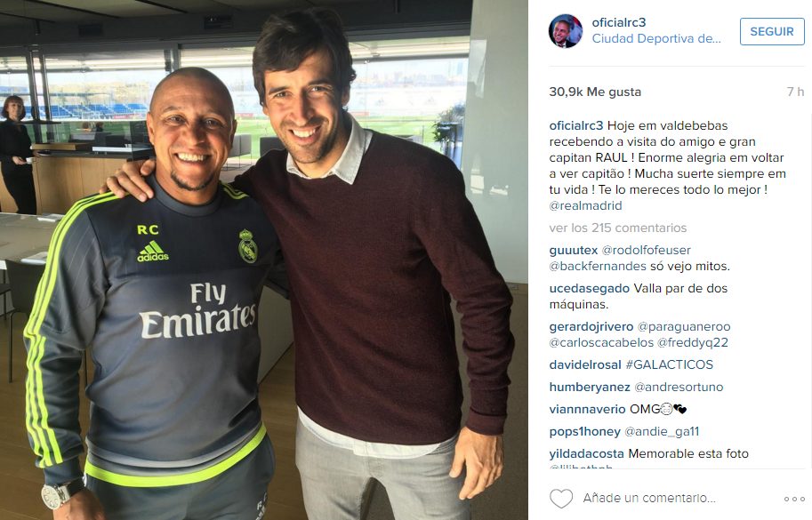The height and width of the screenshot is (520, 812).
Task: Open commenter gerardojrivero's profile
Action: (x=591, y=326)
